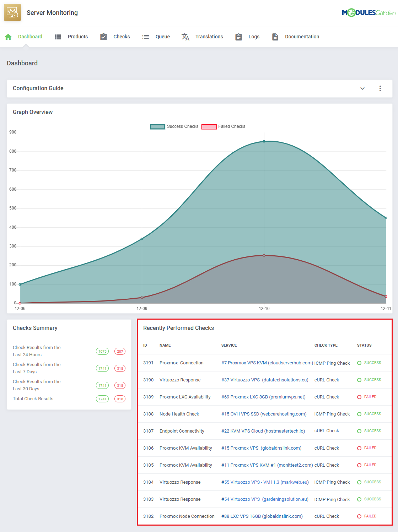Open service #37 Virtuozzo VPS link
398x532 pixels.
tap(265, 380)
